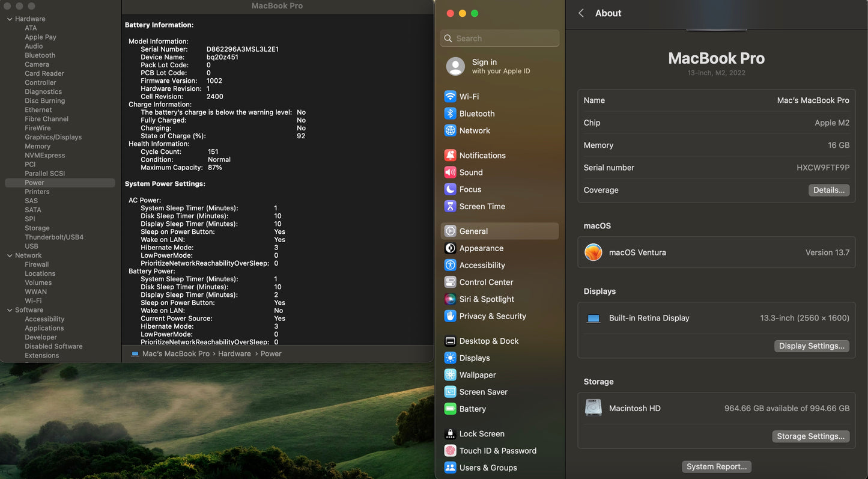The height and width of the screenshot is (479, 868).
Task: Select Disabled Software under Software
Action: (x=53, y=346)
